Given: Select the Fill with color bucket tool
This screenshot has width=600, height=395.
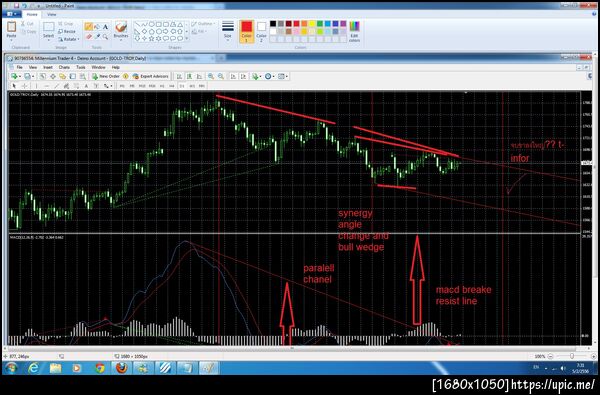Looking at the screenshot, I should (x=97, y=27).
